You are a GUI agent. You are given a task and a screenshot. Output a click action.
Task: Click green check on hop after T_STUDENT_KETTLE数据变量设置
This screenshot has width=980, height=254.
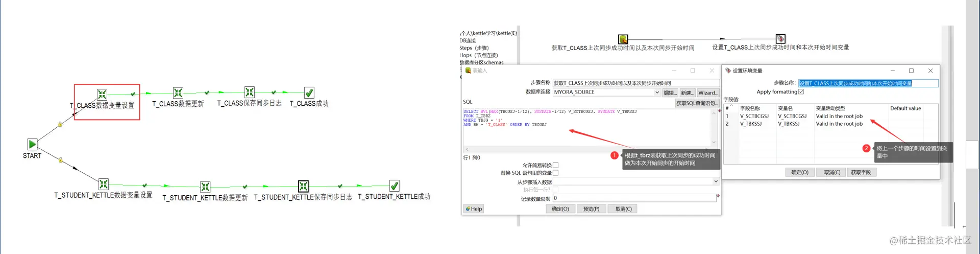pyautogui.click(x=144, y=186)
